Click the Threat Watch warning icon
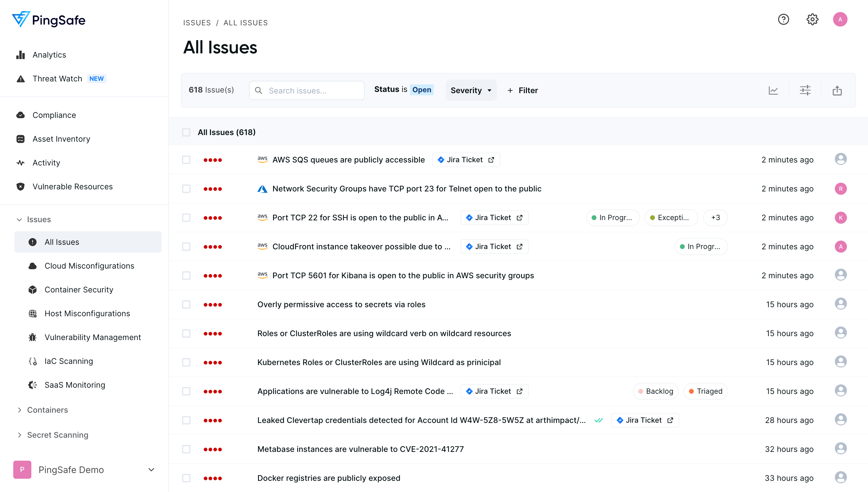Screen dimensions: 868x492 click(x=20, y=79)
